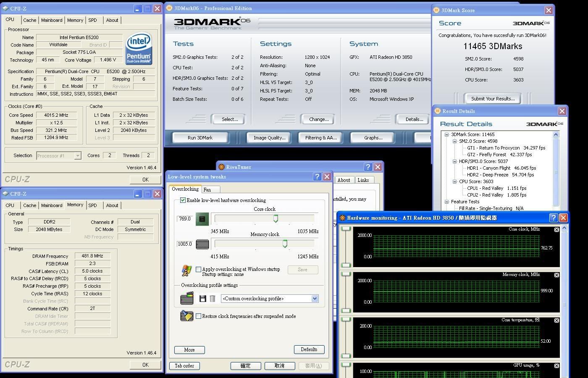This screenshot has width=588, height=378.
Task: Click the Tab order button
Action: click(184, 366)
